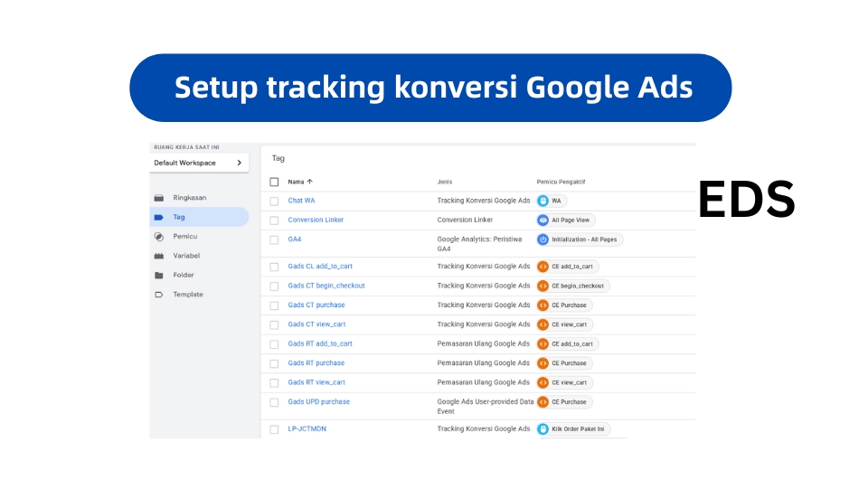Viewport: 868px width, 488px height.
Task: Click the Variabel icon in sidebar
Action: coord(159,256)
